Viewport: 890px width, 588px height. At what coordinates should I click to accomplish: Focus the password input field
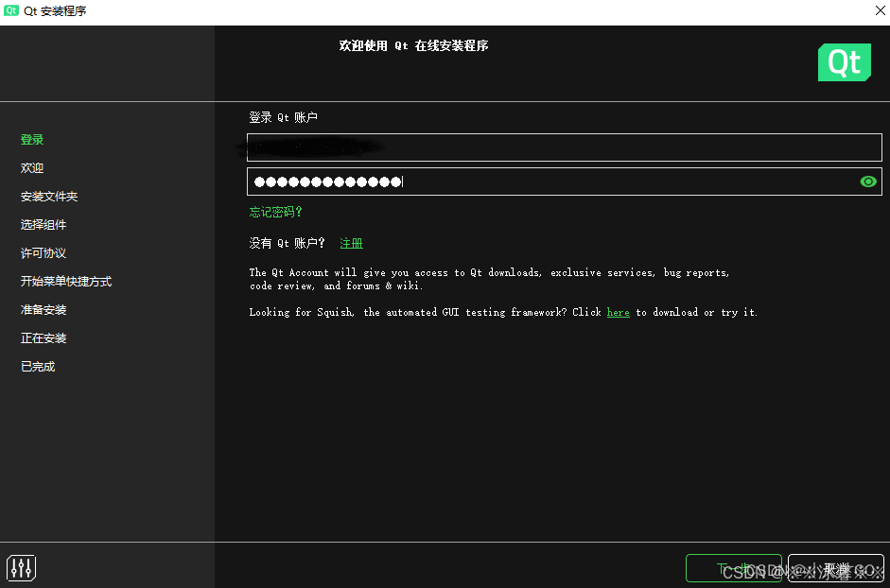point(565,182)
